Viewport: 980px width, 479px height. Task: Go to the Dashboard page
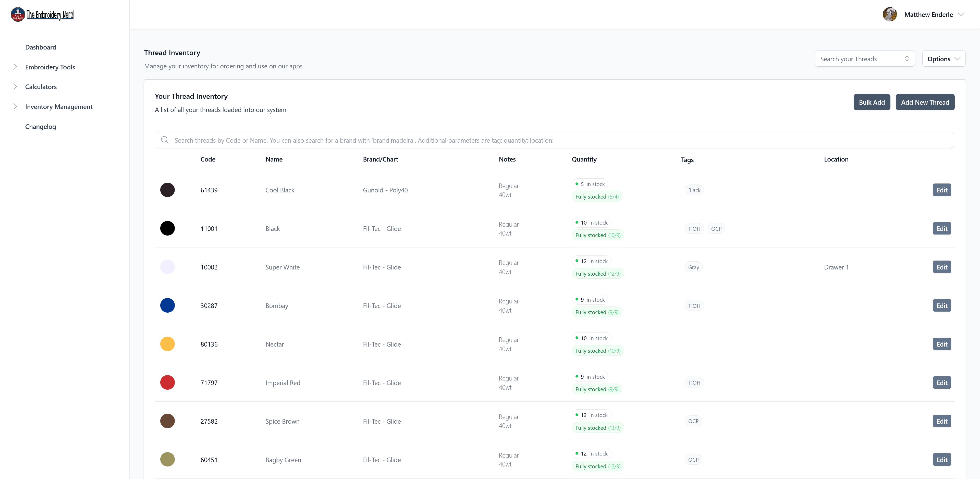tap(41, 47)
